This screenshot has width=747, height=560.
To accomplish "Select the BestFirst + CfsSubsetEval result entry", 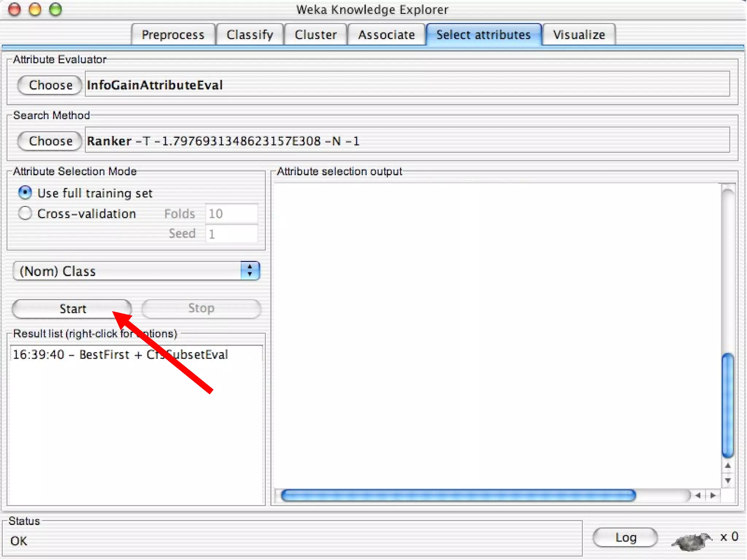I will pyautogui.click(x=120, y=354).
